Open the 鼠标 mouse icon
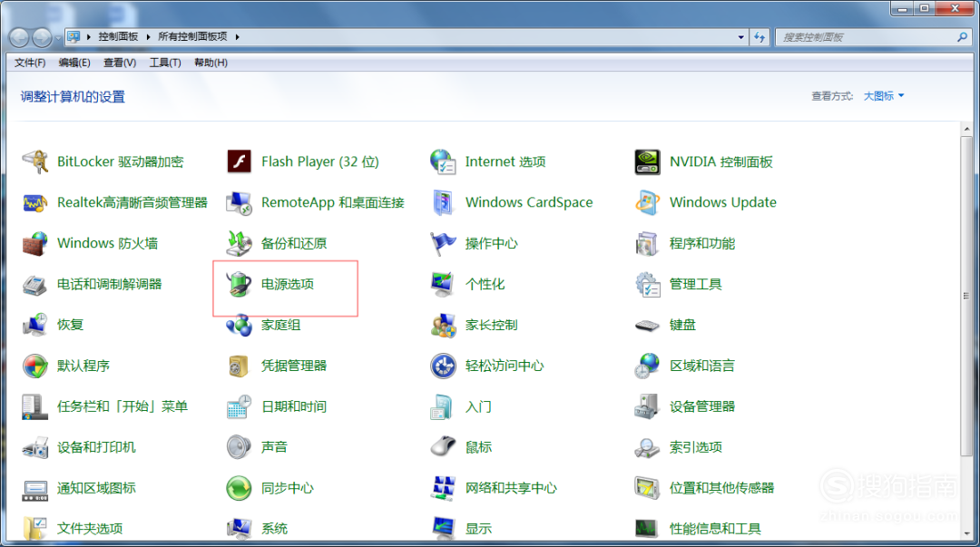The width and height of the screenshot is (980, 547). click(443, 447)
